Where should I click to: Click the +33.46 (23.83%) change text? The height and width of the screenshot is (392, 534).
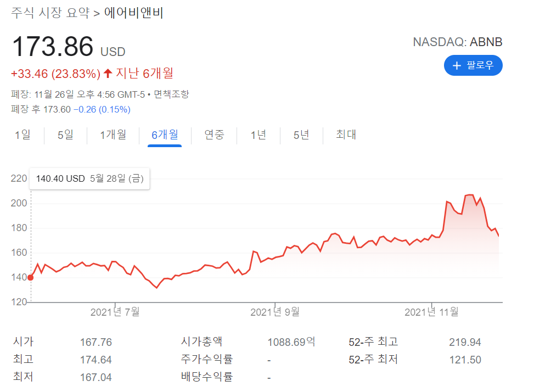click(55, 74)
